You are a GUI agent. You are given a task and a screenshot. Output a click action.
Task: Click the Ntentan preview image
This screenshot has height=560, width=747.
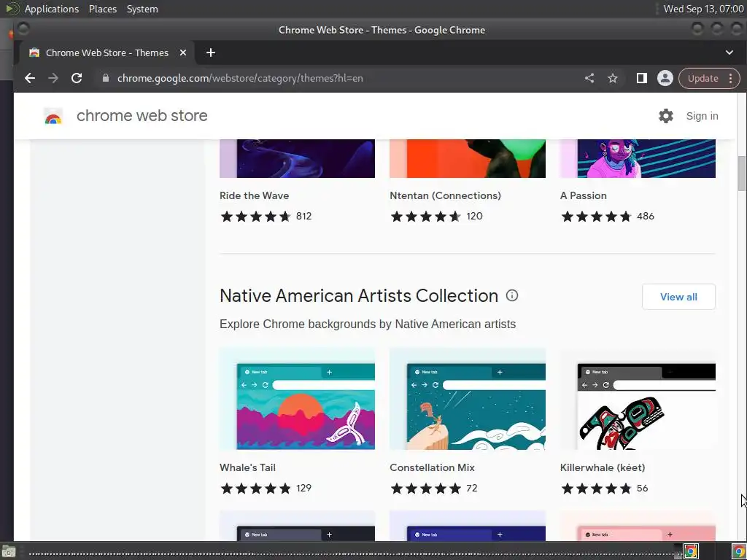[468, 158]
